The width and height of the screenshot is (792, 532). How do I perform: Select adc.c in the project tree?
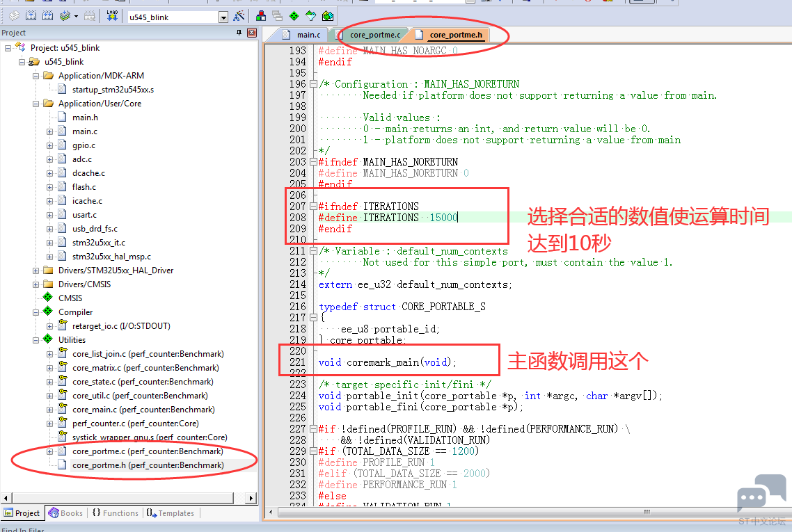[82, 159]
